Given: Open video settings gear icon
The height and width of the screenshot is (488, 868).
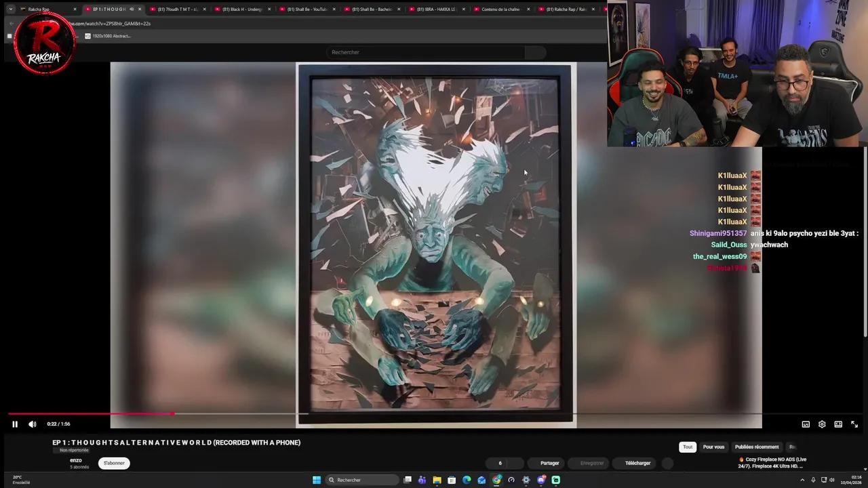Looking at the screenshot, I should click(822, 424).
